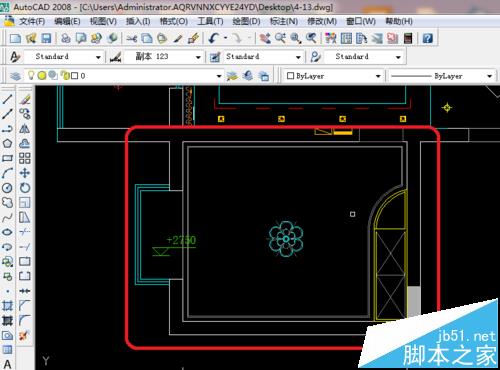Viewport: 500px width, 370px height.
Task: Select the Stretch tool
Action: coord(25,217)
